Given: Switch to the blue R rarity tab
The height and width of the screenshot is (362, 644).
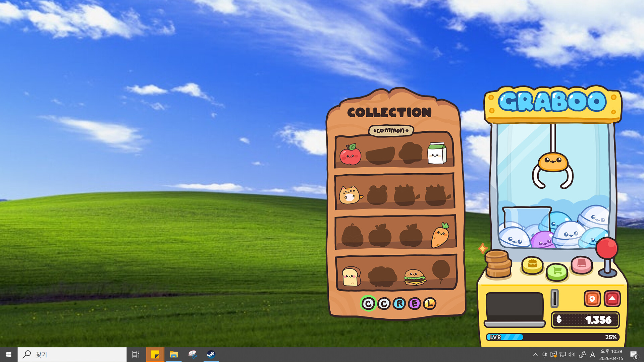Looking at the screenshot, I should (399, 304).
